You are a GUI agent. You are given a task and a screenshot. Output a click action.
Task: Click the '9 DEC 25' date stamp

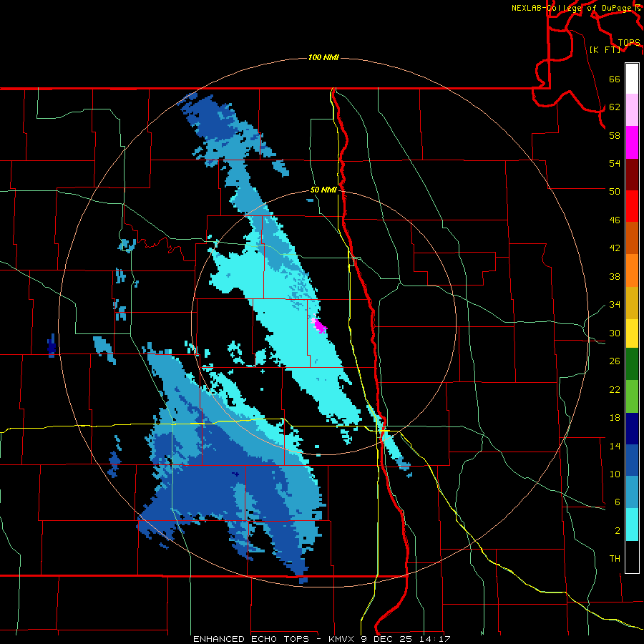coord(387,639)
